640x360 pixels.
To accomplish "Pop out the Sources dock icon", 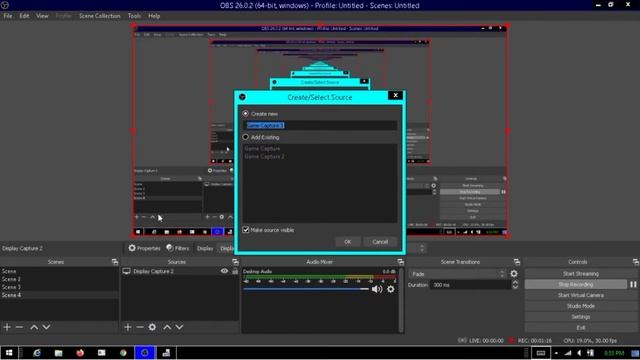I will tap(236, 262).
